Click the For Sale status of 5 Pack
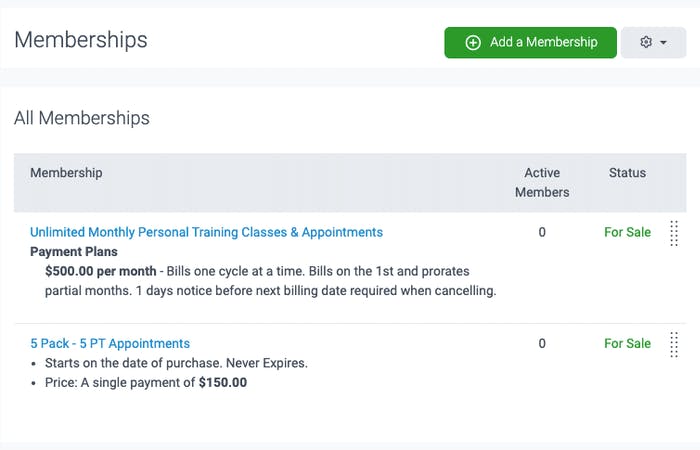Viewport: 700px width, 450px height. [627, 343]
